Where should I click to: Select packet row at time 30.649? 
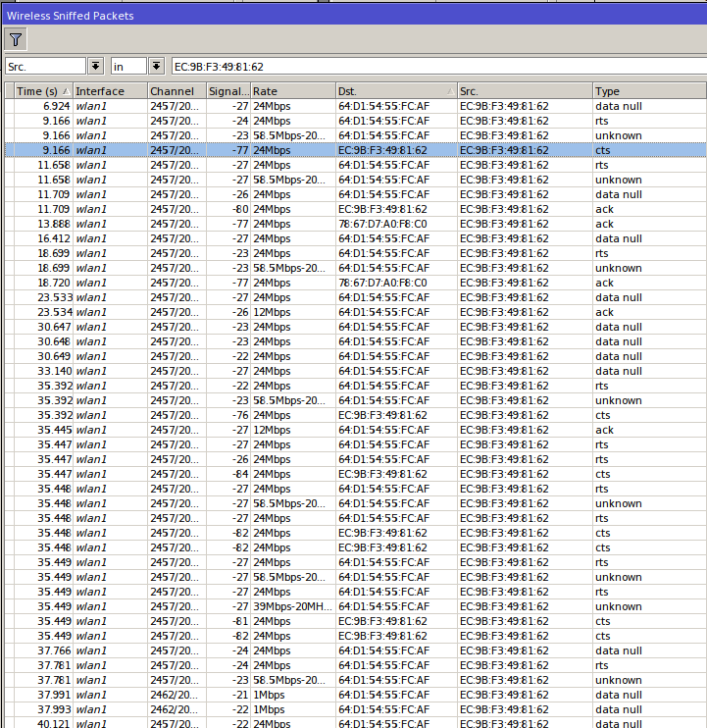(356, 356)
